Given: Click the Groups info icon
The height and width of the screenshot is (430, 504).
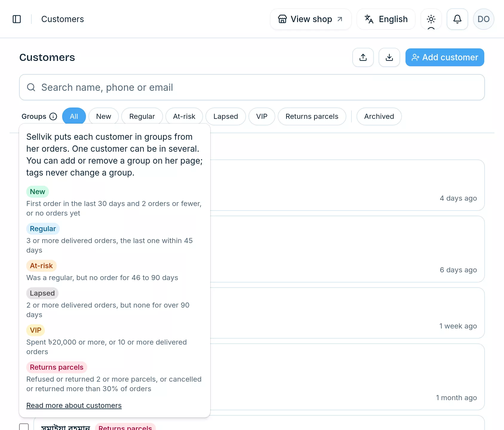Looking at the screenshot, I should pyautogui.click(x=53, y=116).
